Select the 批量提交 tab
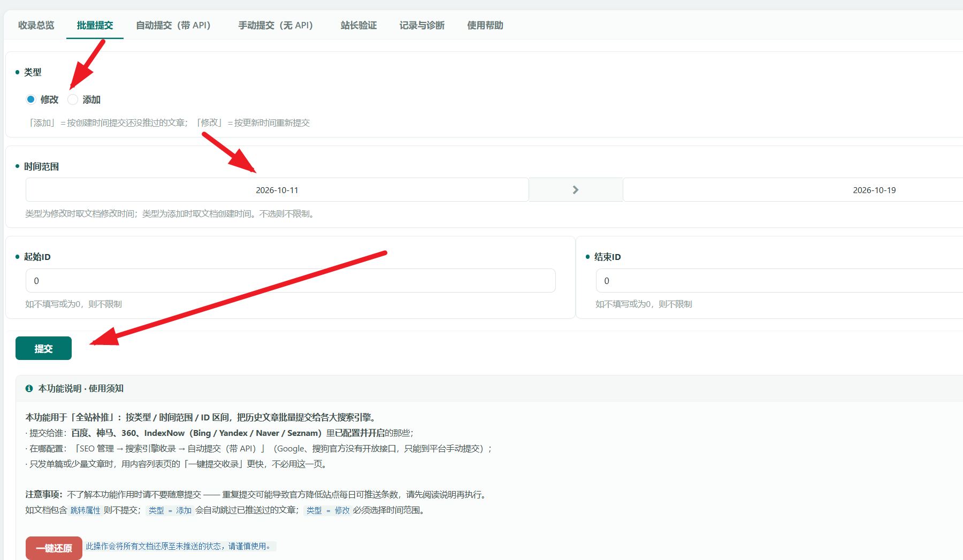The height and width of the screenshot is (560, 963). point(95,25)
